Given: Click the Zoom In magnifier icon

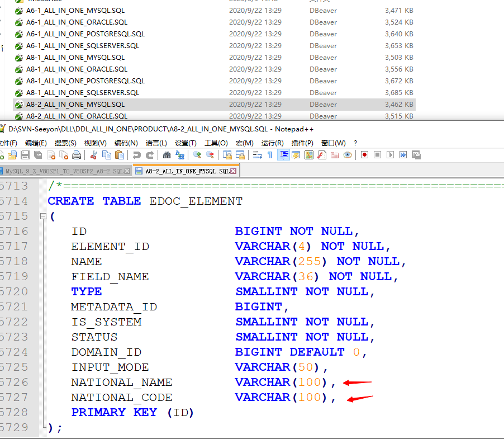Looking at the screenshot, I should pos(197,155).
